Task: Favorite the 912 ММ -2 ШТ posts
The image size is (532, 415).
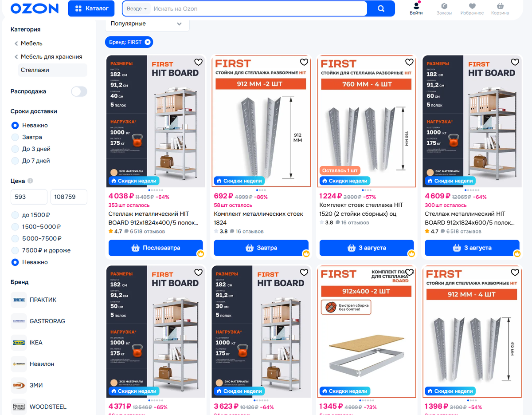Action: pos(304,62)
